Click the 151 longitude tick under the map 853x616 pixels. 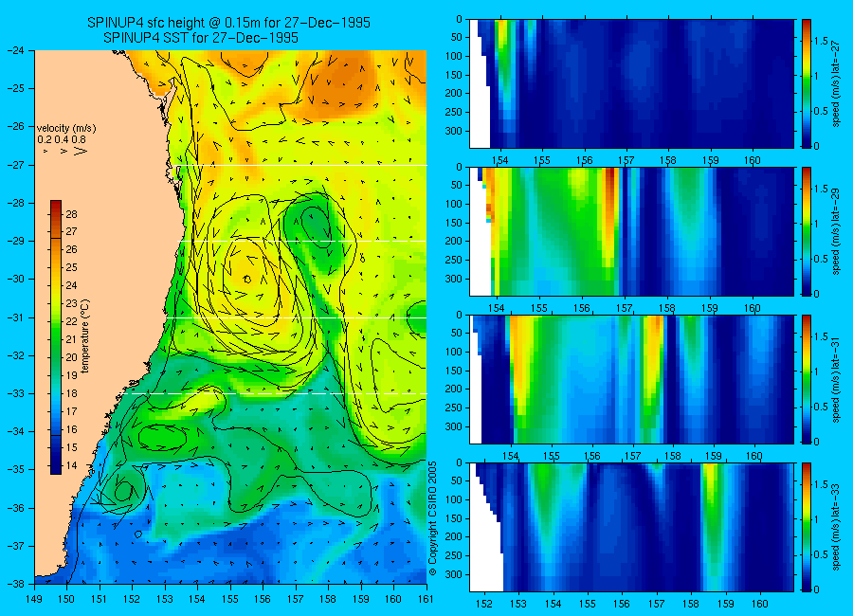tap(100, 599)
